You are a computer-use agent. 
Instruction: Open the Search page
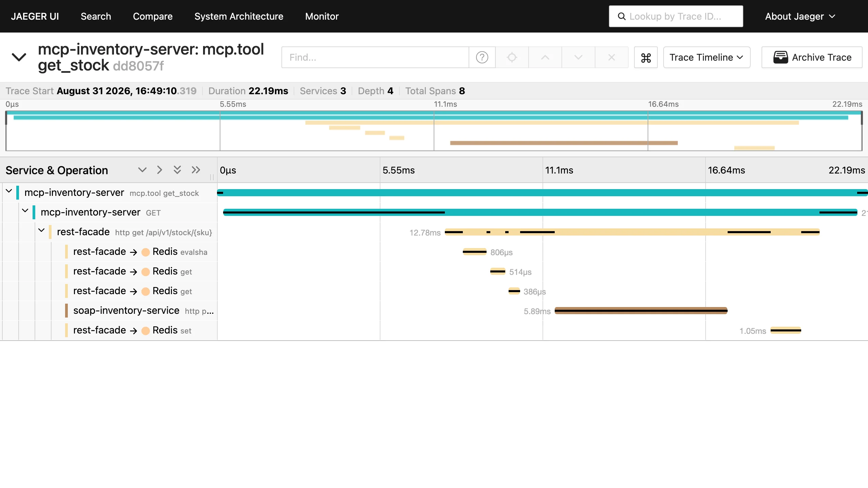pos(96,16)
